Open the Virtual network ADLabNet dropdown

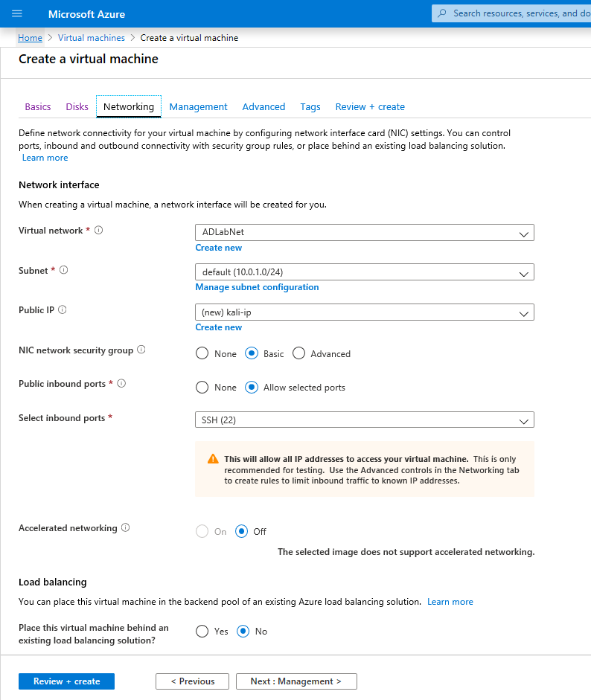pyautogui.click(x=364, y=233)
